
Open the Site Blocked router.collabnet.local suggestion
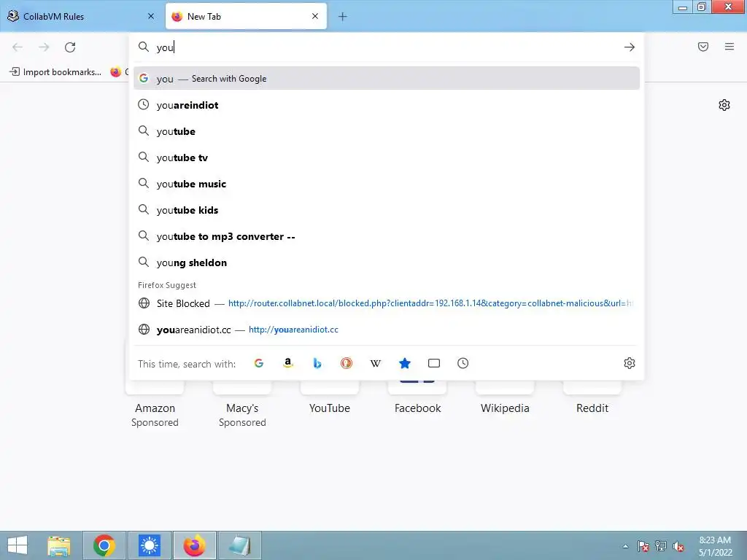(387, 303)
